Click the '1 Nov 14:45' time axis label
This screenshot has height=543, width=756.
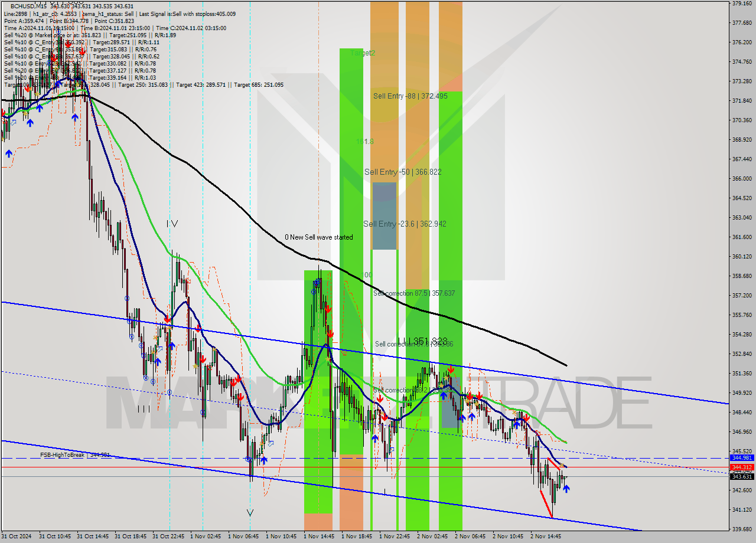[319, 537]
